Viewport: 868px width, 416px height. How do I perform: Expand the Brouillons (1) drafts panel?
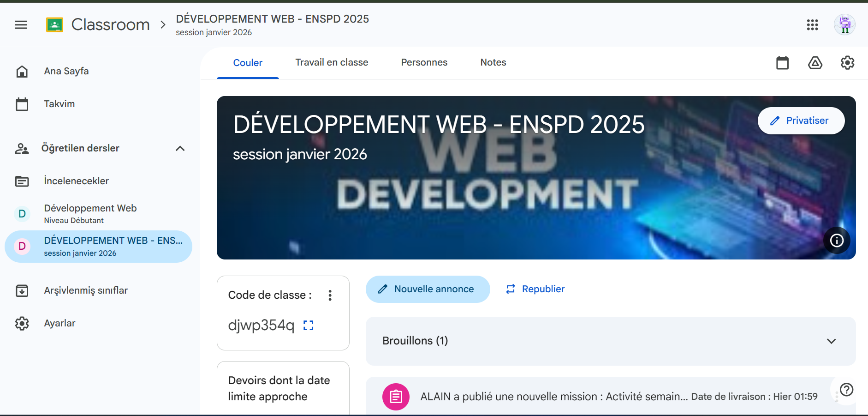coord(831,341)
